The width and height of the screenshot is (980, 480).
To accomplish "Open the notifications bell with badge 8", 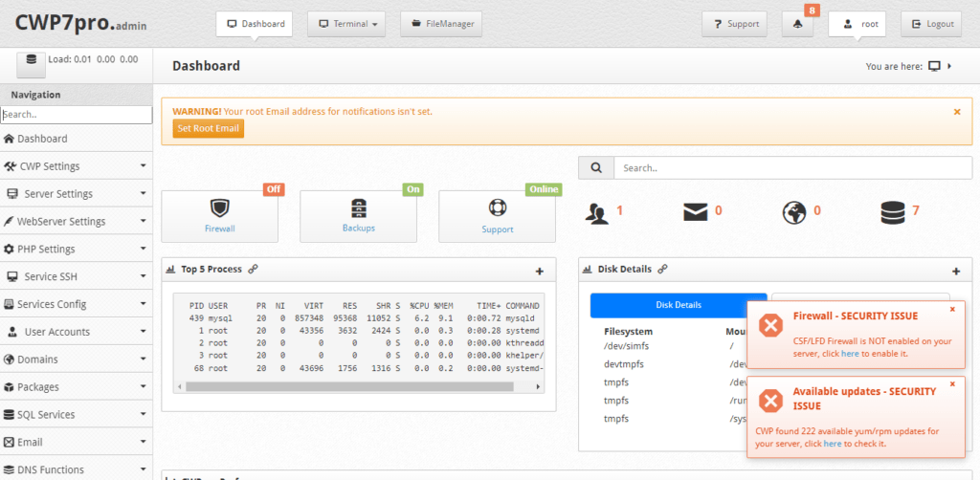I will click(797, 24).
